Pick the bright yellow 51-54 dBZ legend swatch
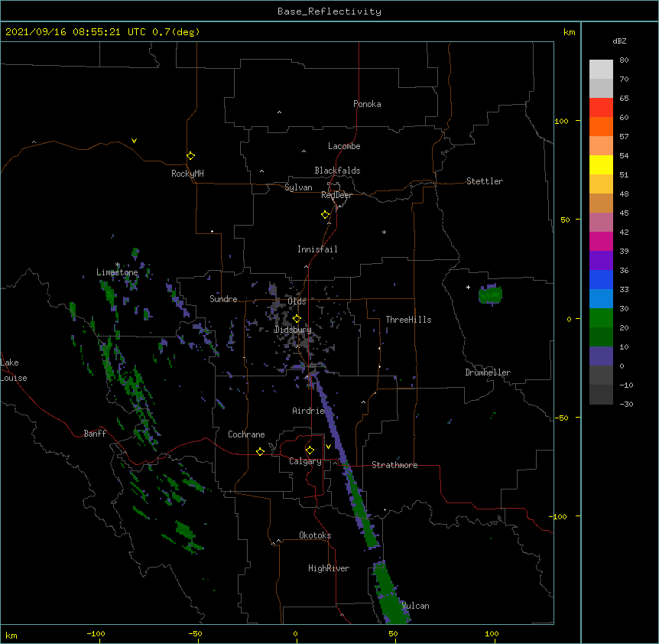The width and height of the screenshot is (659, 644). (601, 164)
